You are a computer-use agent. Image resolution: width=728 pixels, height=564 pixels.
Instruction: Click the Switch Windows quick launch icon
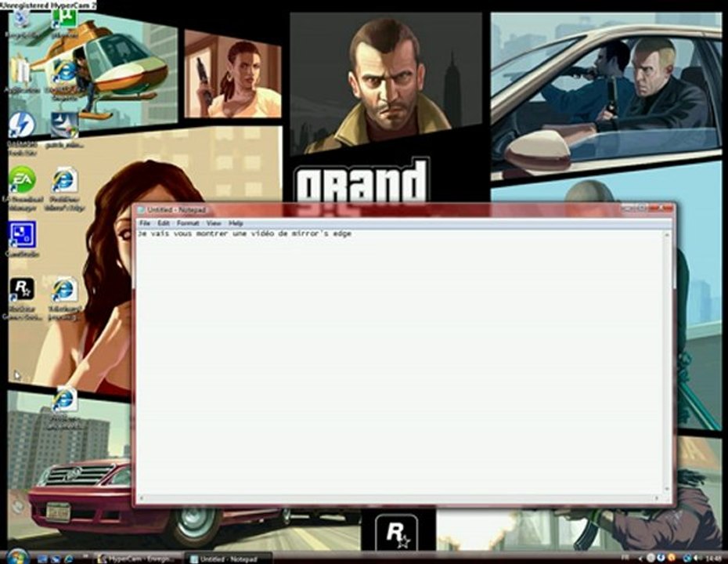56,558
